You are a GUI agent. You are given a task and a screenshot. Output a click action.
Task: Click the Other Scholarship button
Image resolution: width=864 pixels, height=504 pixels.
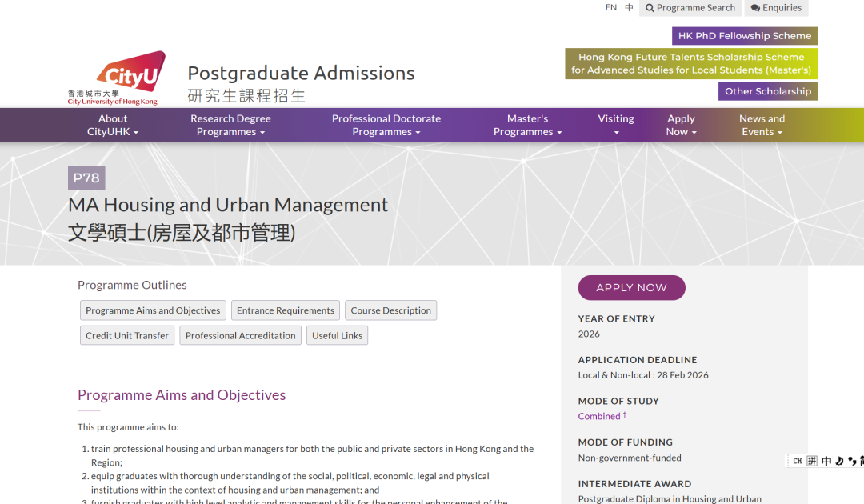pos(767,90)
